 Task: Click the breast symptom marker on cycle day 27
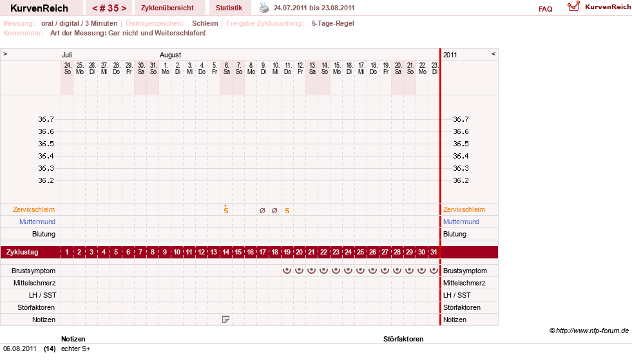click(x=385, y=270)
